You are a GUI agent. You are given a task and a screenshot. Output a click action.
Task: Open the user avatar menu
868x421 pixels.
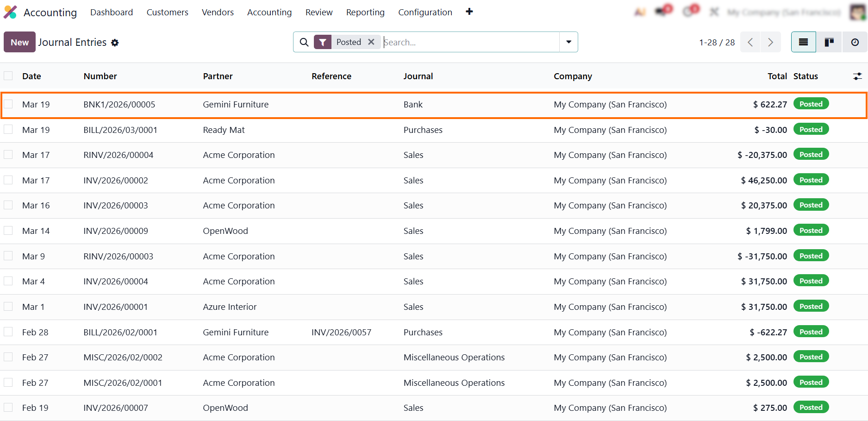tap(857, 12)
